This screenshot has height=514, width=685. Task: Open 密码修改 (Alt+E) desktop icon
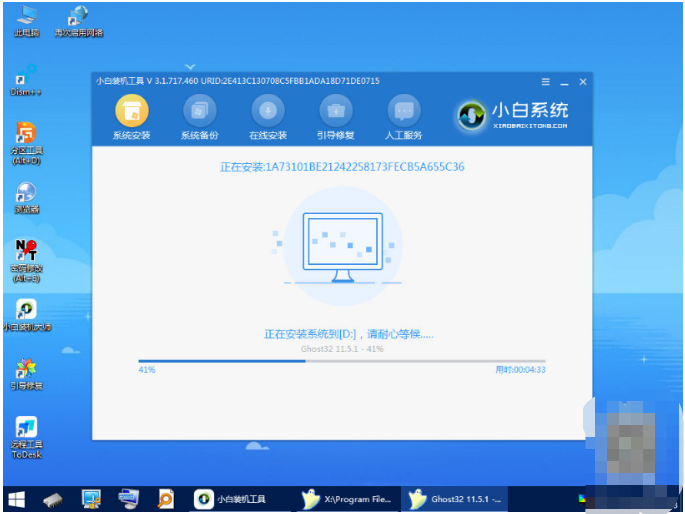pos(27,261)
